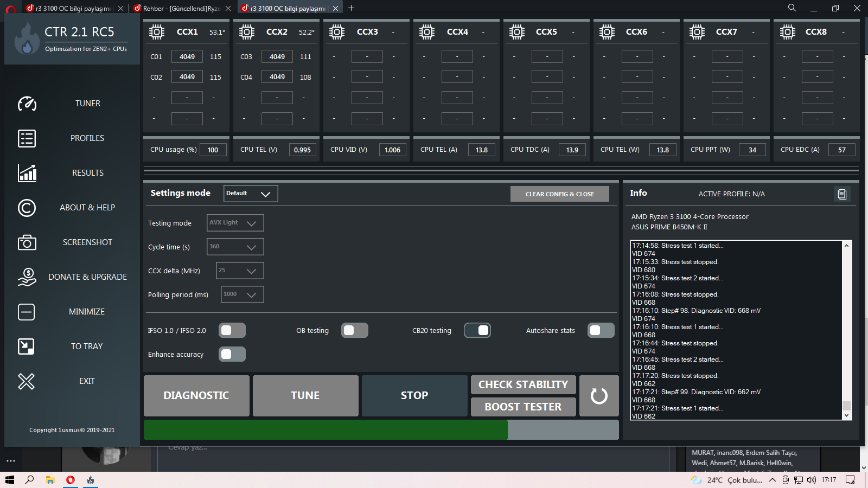Click the CTR flame logo
Viewport: 868px width, 488px height.
(x=27, y=39)
